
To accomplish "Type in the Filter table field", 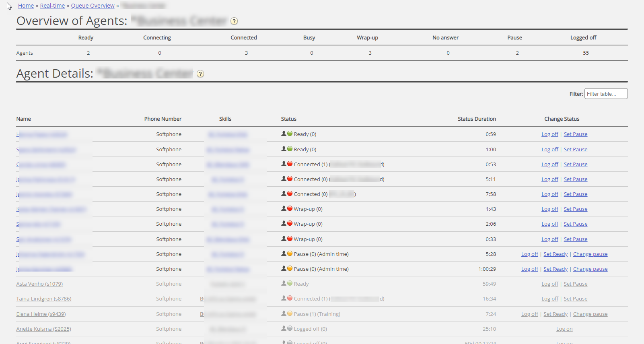I will pos(605,94).
